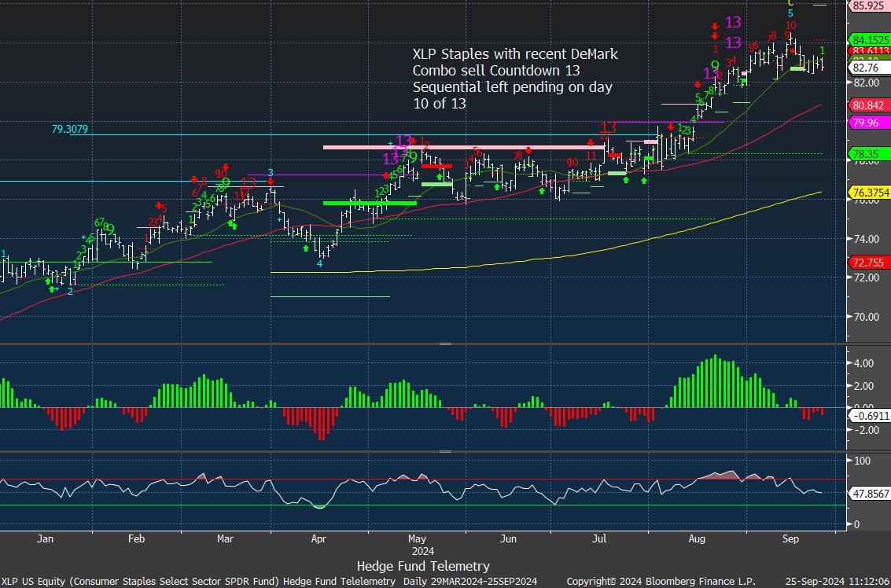Click the cyan 79.3079 level label
Viewport: 891px width, 588px height.
(69, 130)
